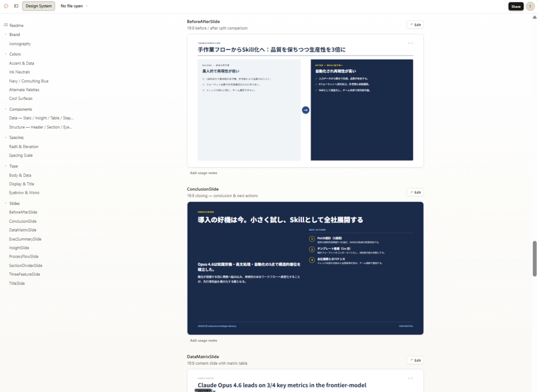Select Navy / Consulting Blue
Viewport: 538px width, 392px height.
tap(29, 81)
